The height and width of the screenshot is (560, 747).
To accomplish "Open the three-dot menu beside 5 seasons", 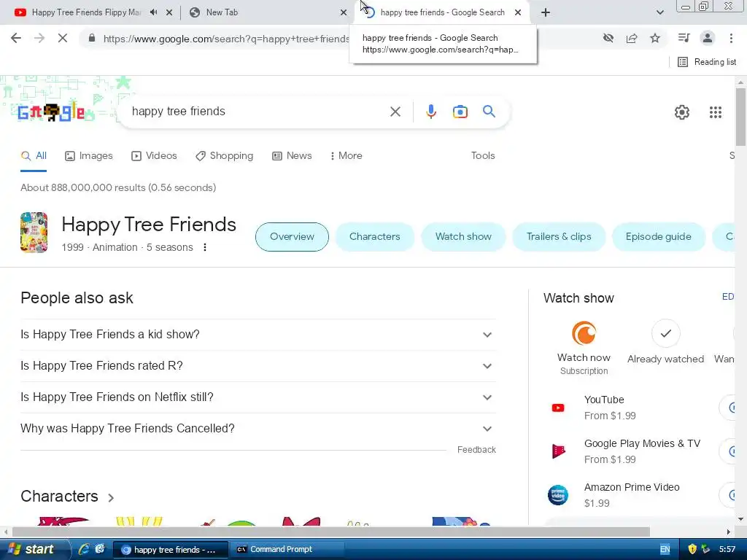I will (x=205, y=247).
